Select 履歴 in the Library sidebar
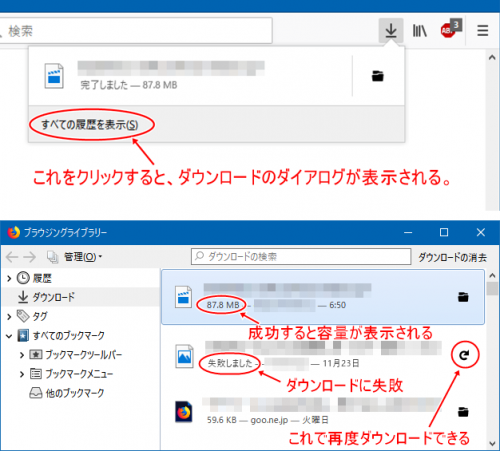The image size is (500, 451). tap(42, 278)
